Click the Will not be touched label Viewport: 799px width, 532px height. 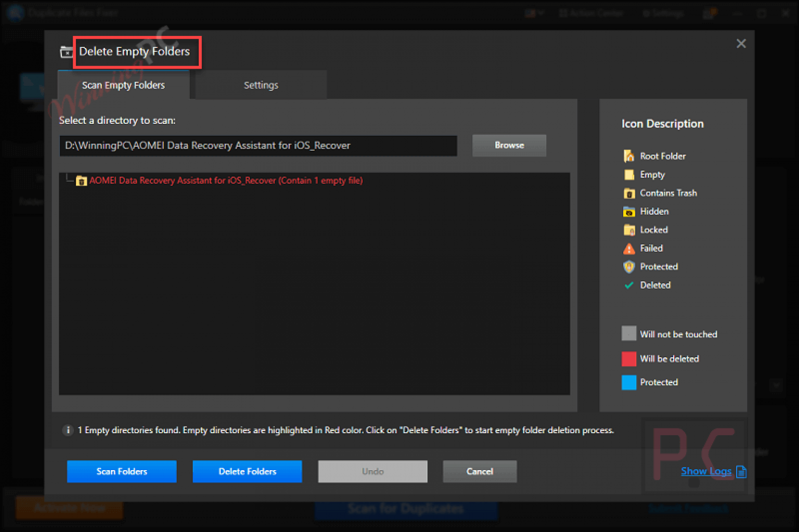click(678, 334)
